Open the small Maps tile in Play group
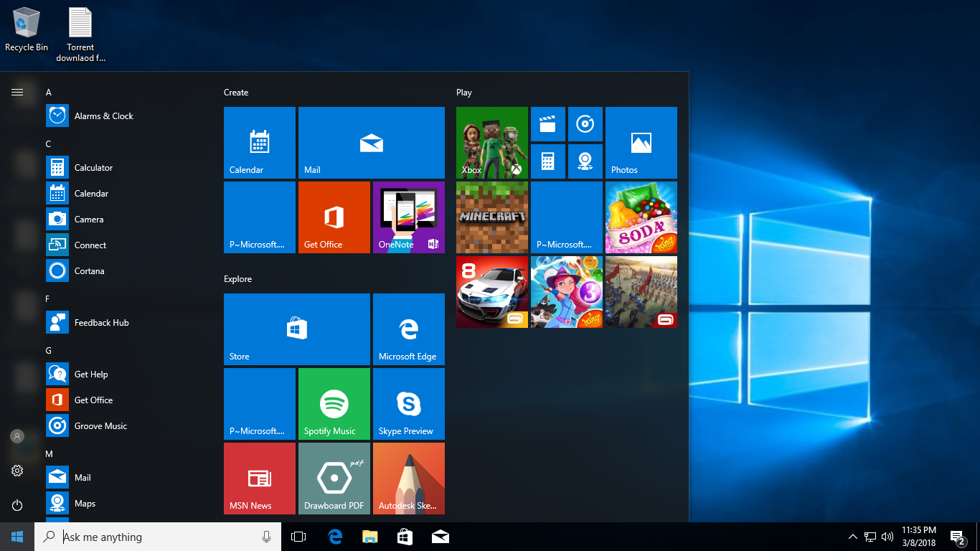980x551 pixels. [585, 161]
